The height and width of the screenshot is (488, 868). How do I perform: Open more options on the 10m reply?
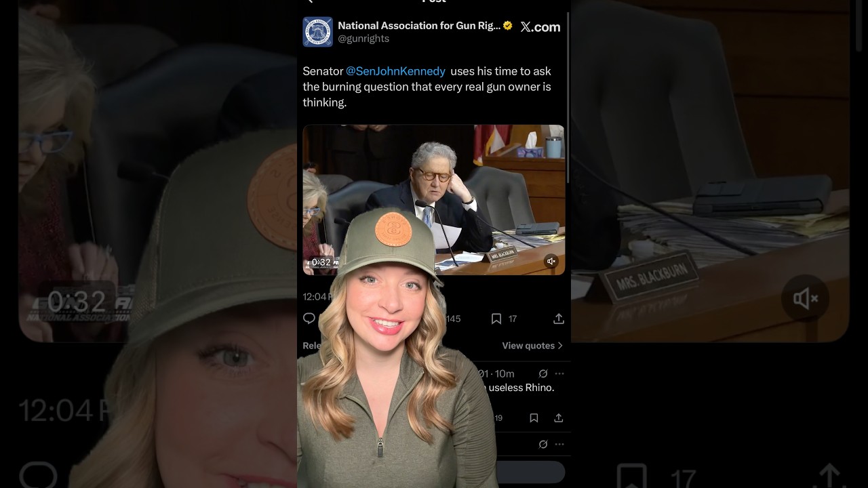pyautogui.click(x=559, y=373)
